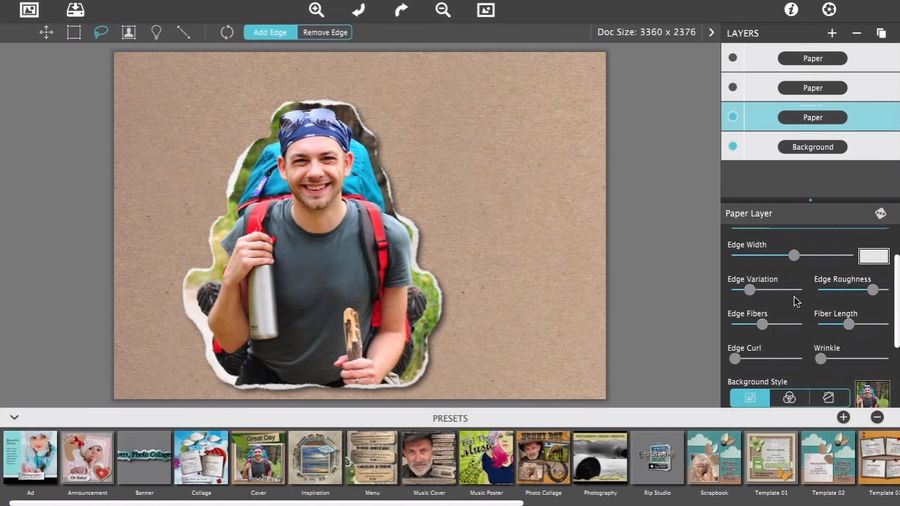Click the zoom out magnifier icon
900x506 pixels.
coord(443,10)
